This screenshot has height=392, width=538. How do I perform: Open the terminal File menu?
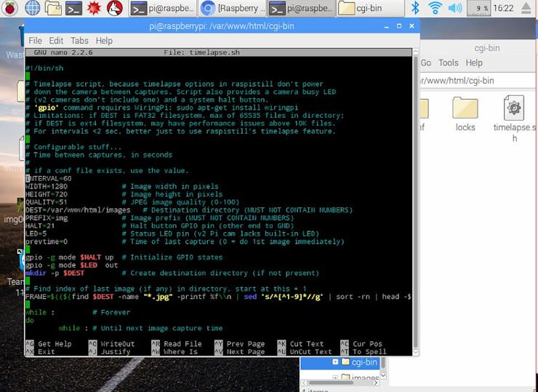coord(35,41)
